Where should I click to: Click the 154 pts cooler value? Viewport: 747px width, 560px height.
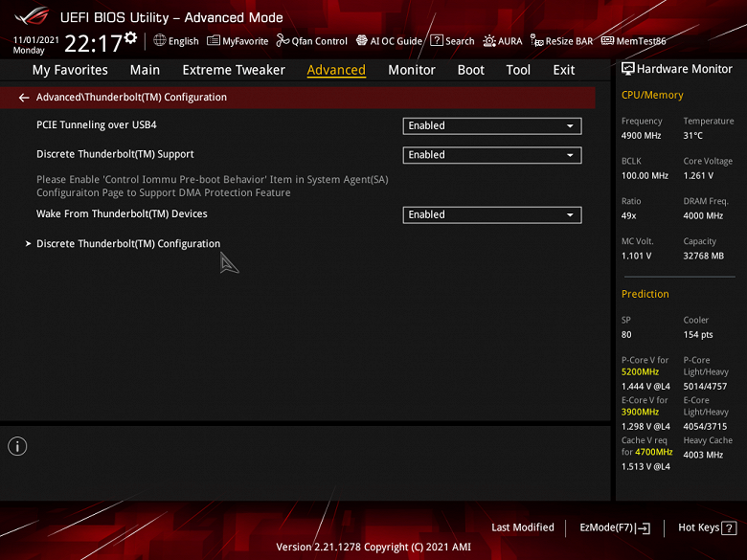[698, 335]
